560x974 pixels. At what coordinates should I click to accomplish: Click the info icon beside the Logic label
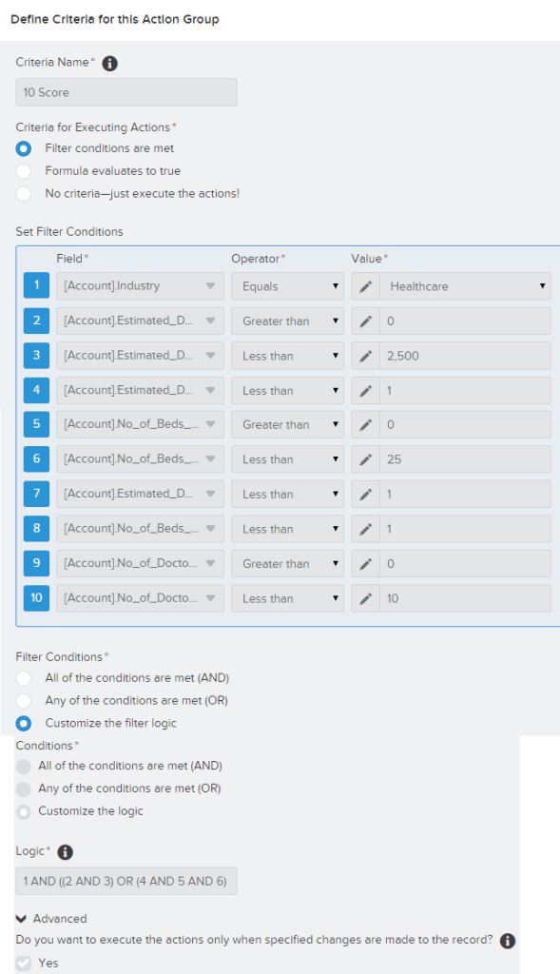click(66, 852)
